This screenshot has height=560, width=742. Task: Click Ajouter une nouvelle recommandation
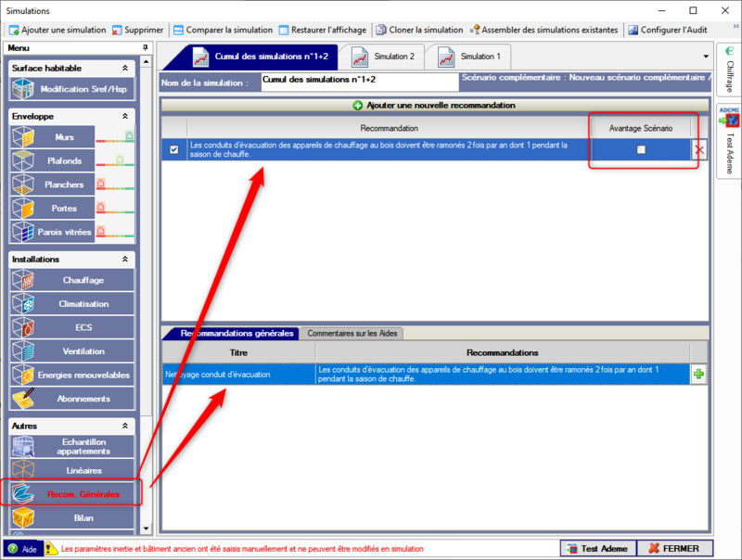click(434, 106)
